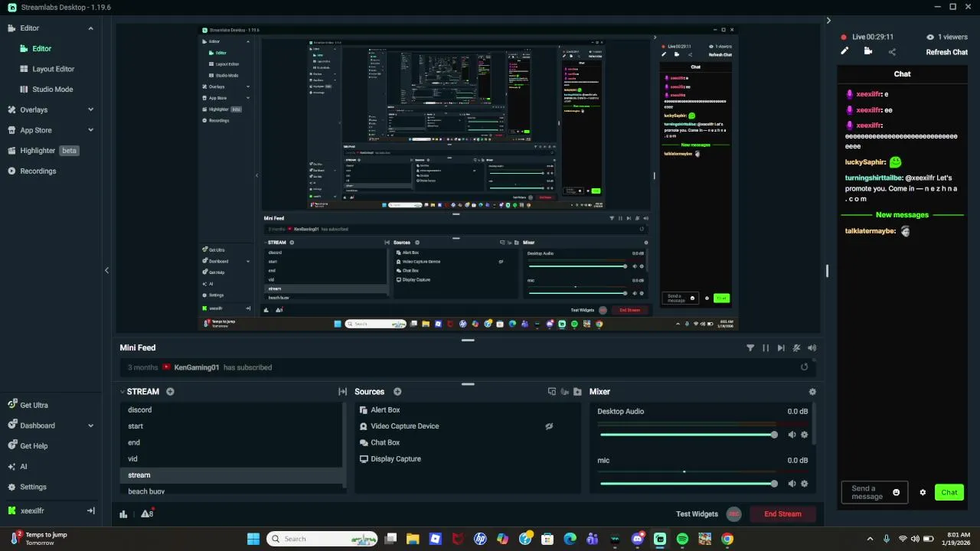Image resolution: width=980 pixels, height=551 pixels.
Task: Open scene transitions icon beside Sources header
Action: (343, 392)
